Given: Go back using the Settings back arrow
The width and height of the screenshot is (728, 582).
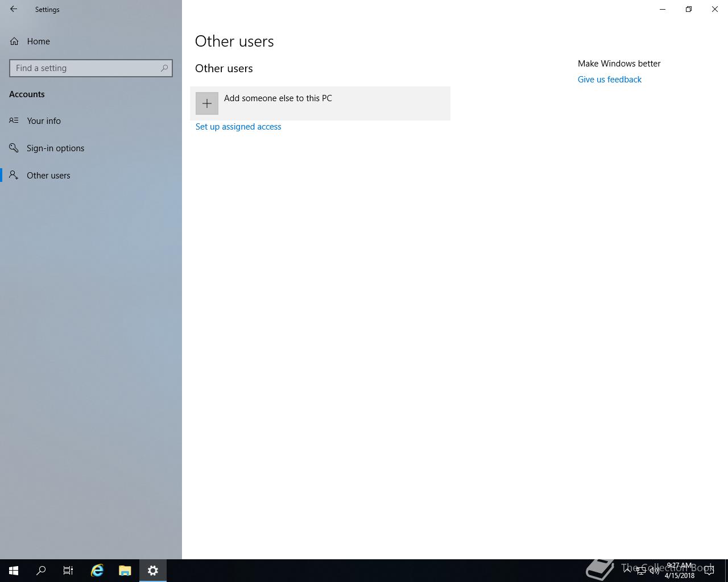Looking at the screenshot, I should coord(14,9).
